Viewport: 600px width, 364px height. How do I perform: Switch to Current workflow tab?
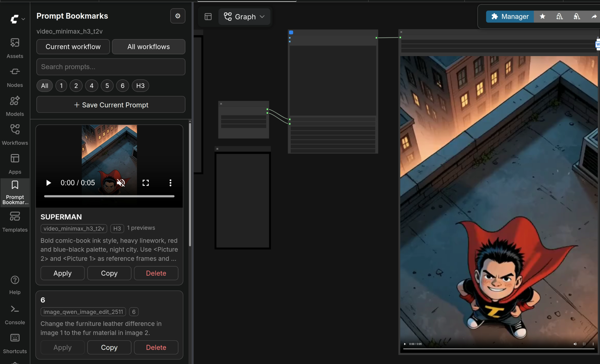[x=73, y=47]
